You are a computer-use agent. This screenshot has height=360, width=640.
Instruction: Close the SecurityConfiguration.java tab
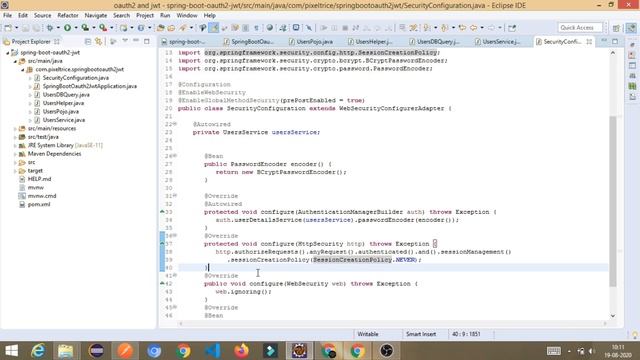pos(589,42)
